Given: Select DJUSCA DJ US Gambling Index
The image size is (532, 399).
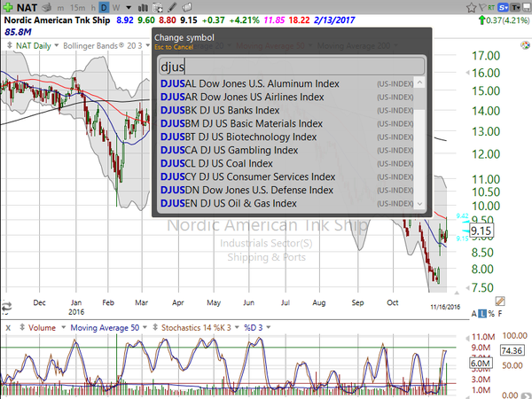Looking at the screenshot, I should point(287,150).
